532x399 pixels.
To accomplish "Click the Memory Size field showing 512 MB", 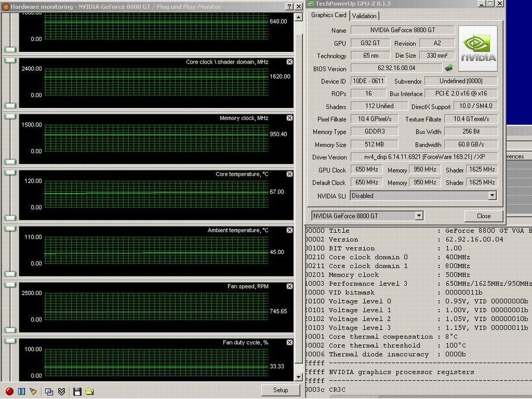I will click(374, 144).
